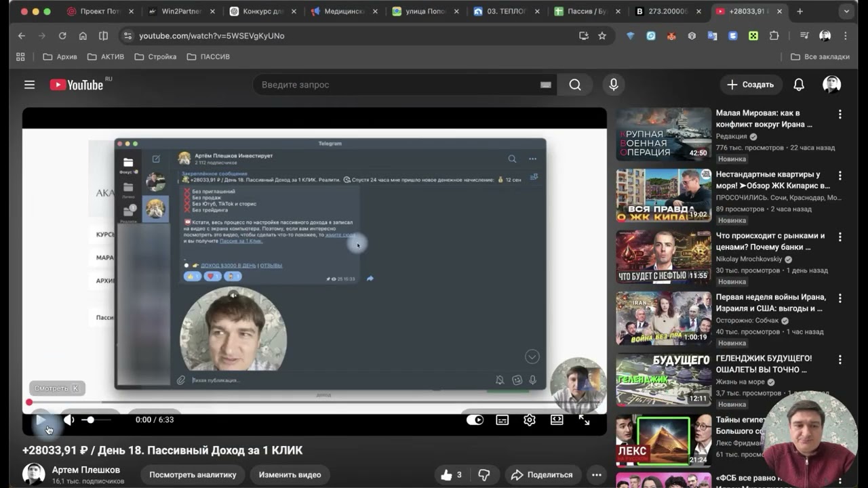Open Малая Мировая video thumbnail
Viewport: 868px width, 488px height.
pyautogui.click(x=663, y=134)
